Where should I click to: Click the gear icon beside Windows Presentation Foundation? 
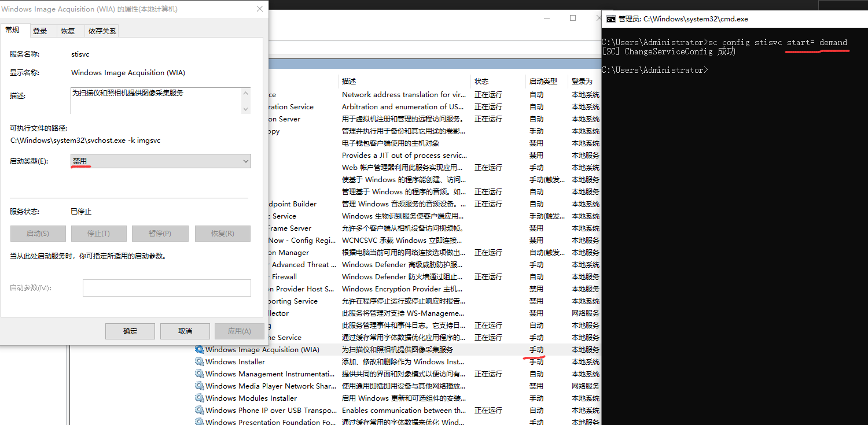click(x=200, y=422)
